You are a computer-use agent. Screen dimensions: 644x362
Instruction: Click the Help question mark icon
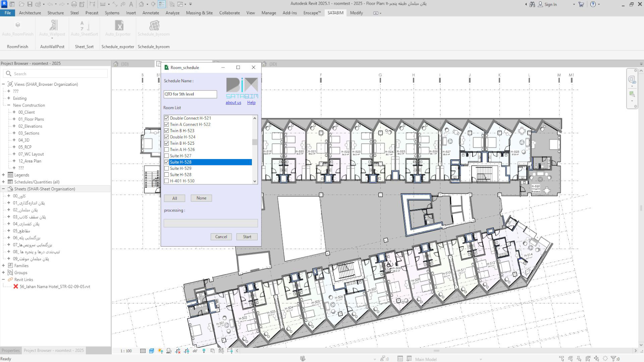[593, 4]
